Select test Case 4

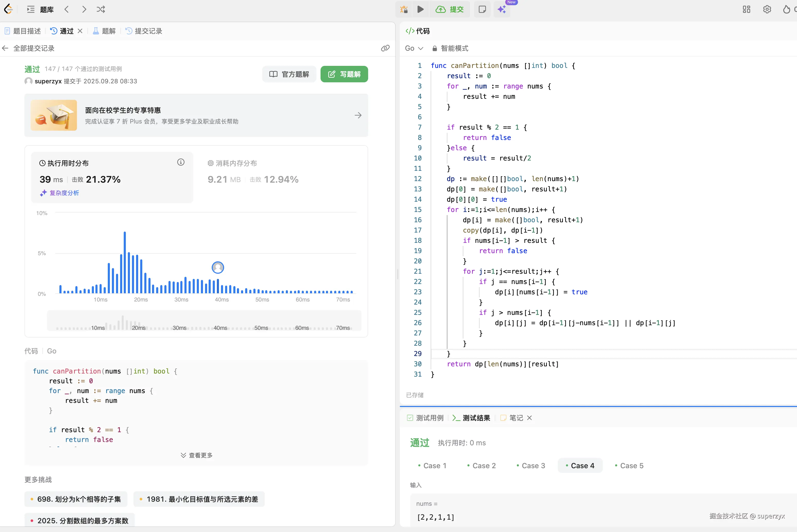pos(580,466)
